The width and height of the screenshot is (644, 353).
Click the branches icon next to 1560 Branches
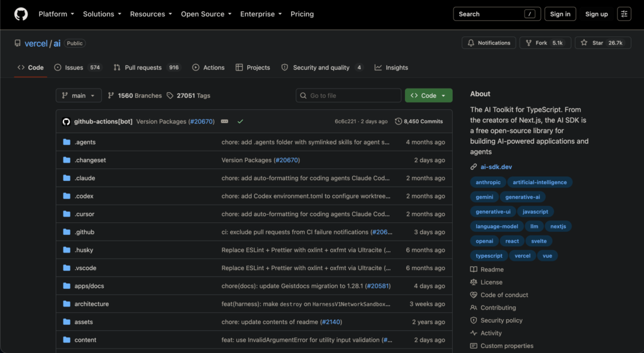tap(111, 95)
